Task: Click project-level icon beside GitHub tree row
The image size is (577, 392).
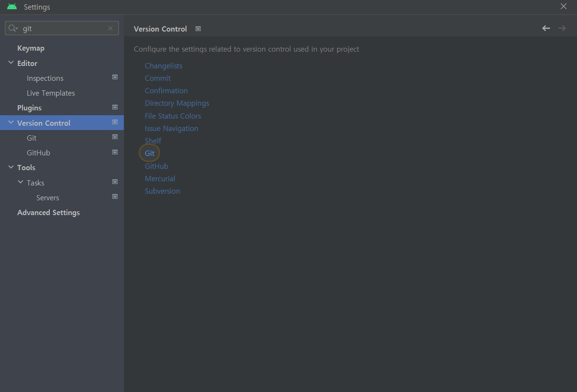Action: (115, 152)
